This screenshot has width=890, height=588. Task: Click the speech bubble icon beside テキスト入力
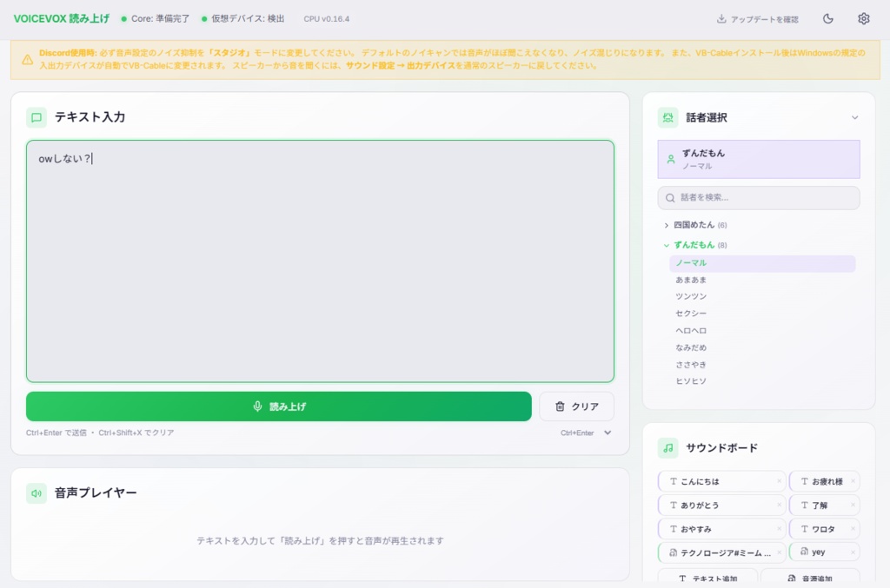(x=36, y=117)
